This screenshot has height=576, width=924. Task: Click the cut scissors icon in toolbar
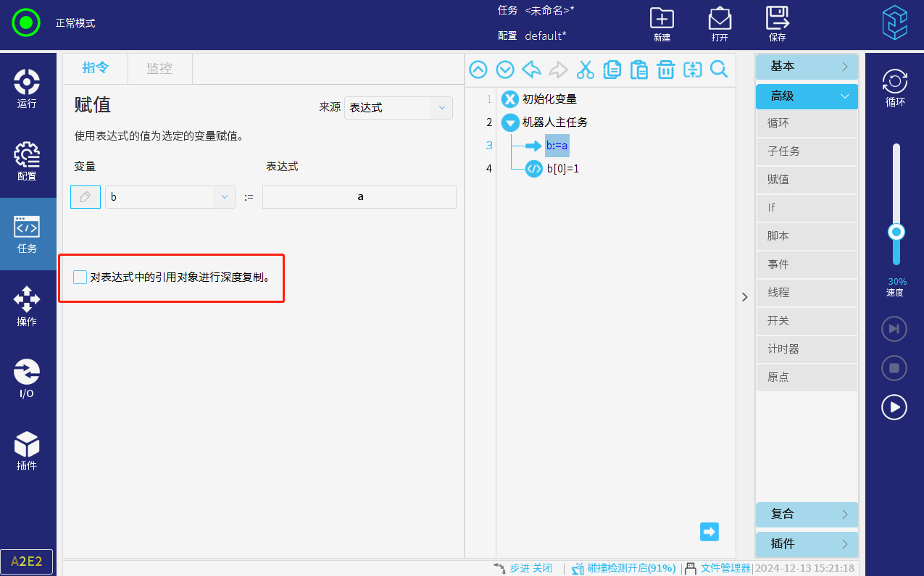coord(585,70)
